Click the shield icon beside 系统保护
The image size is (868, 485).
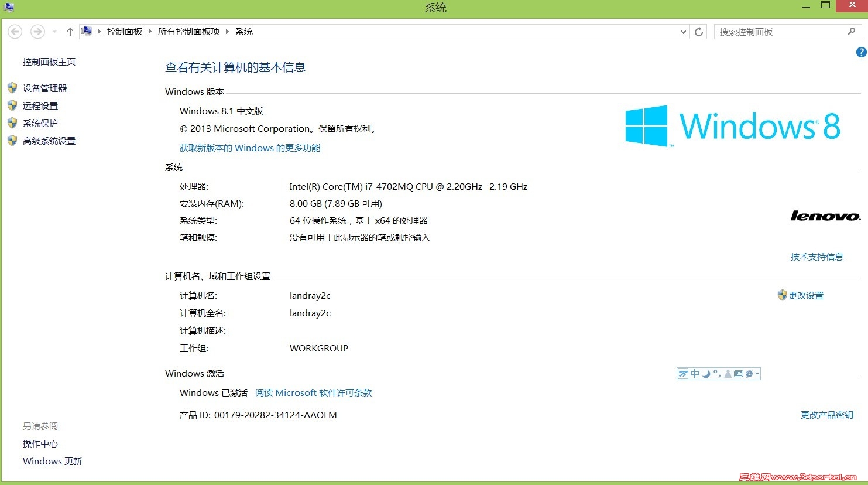point(12,123)
